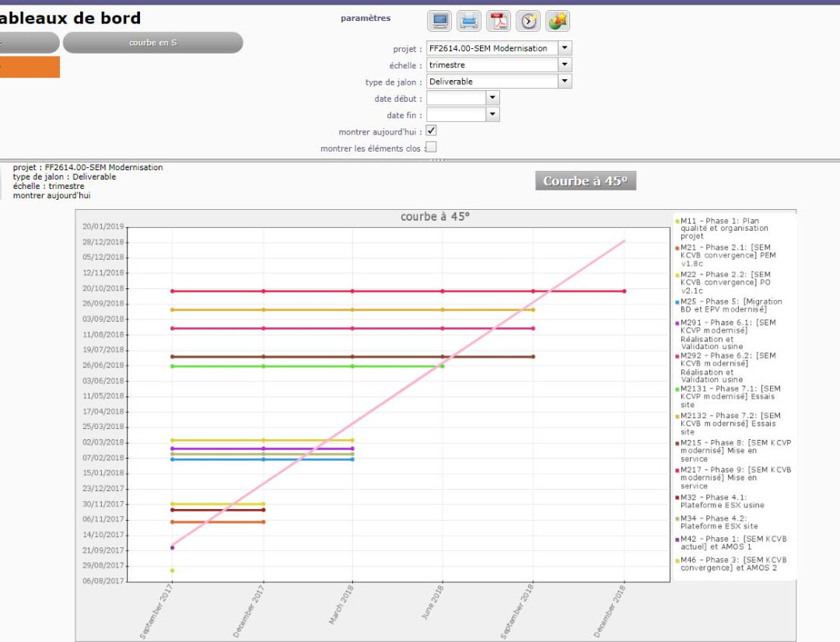Click the star favorite report icon
The width and height of the screenshot is (840, 642).
tap(558, 21)
